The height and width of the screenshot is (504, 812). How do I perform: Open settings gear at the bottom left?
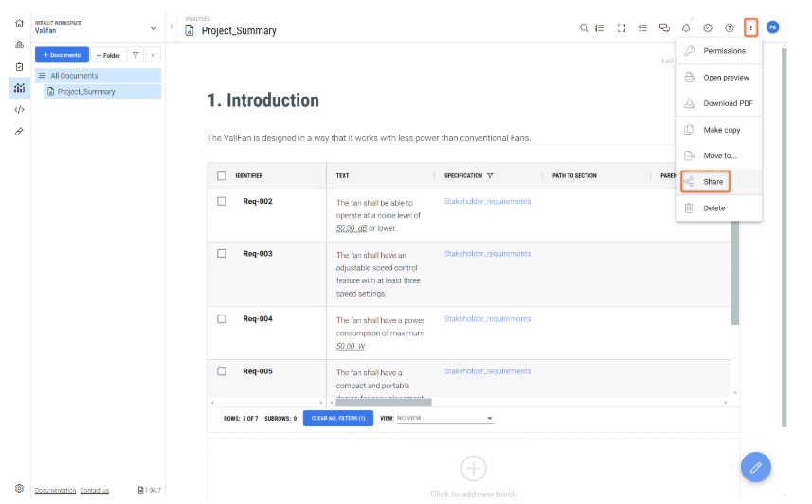19,489
